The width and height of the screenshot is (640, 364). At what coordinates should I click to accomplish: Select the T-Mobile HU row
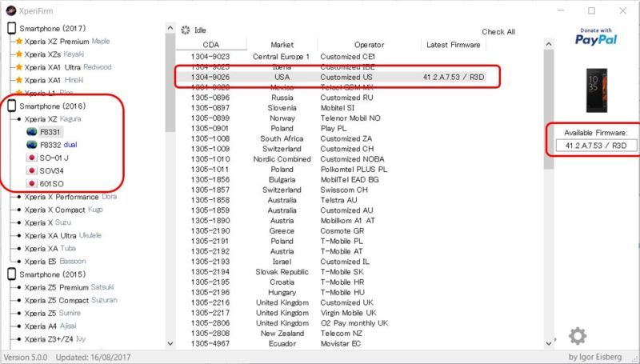pyautogui.click(x=331, y=292)
